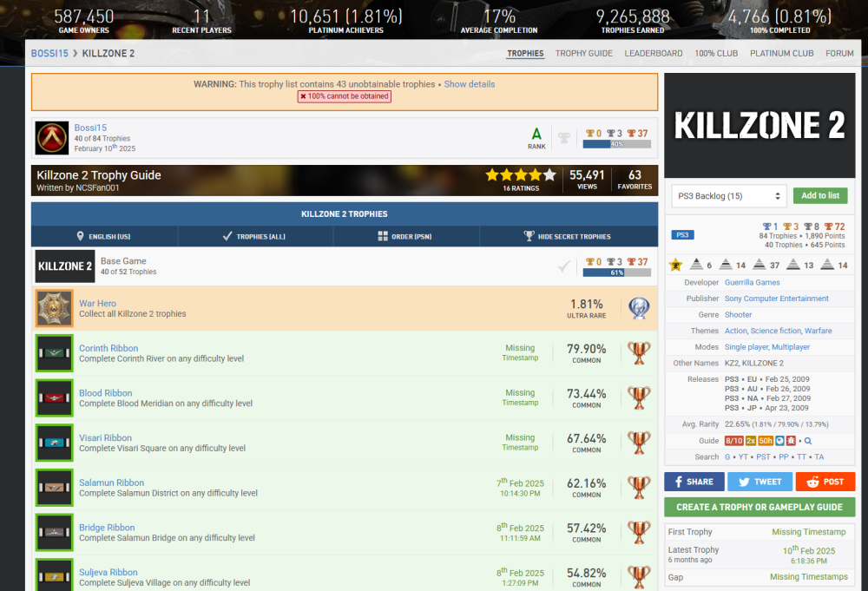Switch to the Trophy Guide tab

(x=583, y=53)
